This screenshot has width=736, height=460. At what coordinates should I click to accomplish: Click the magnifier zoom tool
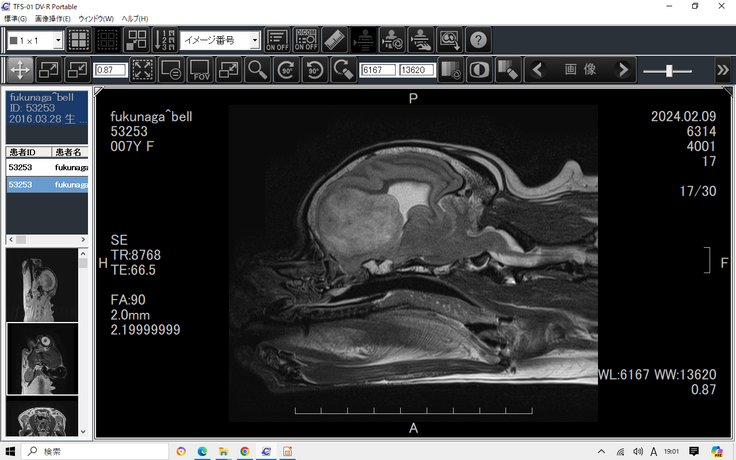pos(258,70)
